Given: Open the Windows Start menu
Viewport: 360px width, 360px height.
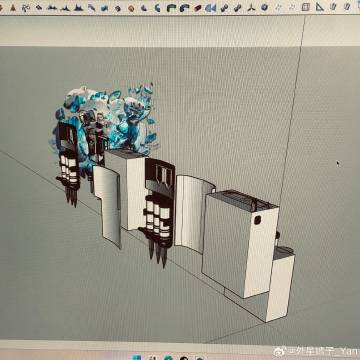Looking at the screenshot, I should click(136, 358).
